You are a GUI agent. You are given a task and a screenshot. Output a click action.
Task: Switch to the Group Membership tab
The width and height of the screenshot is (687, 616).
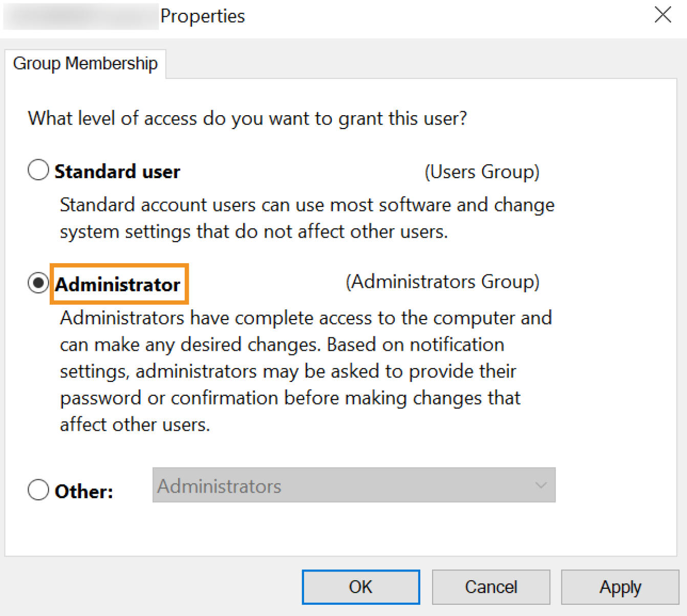[85, 63]
